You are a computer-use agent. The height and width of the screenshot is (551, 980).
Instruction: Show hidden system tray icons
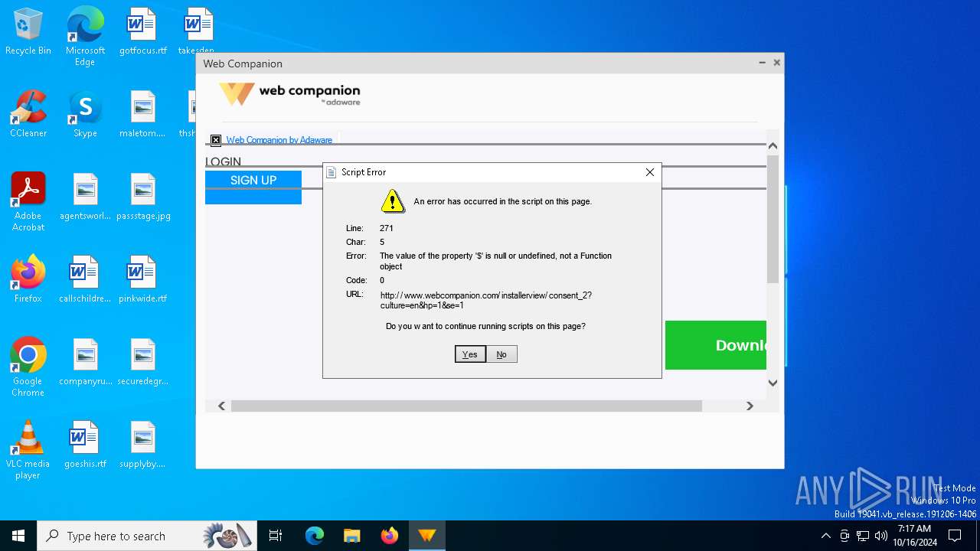(x=825, y=536)
